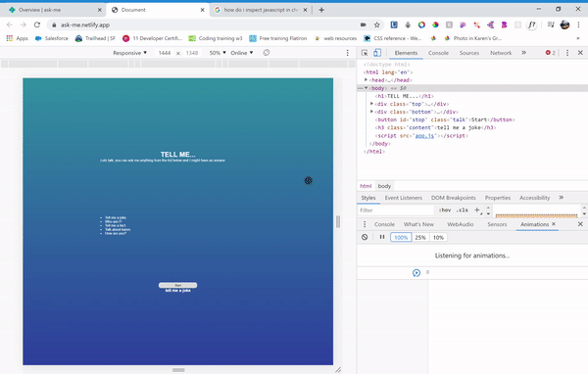This screenshot has height=374, width=588.
Task: Show more Styles pane tabs
Action: coord(561,198)
